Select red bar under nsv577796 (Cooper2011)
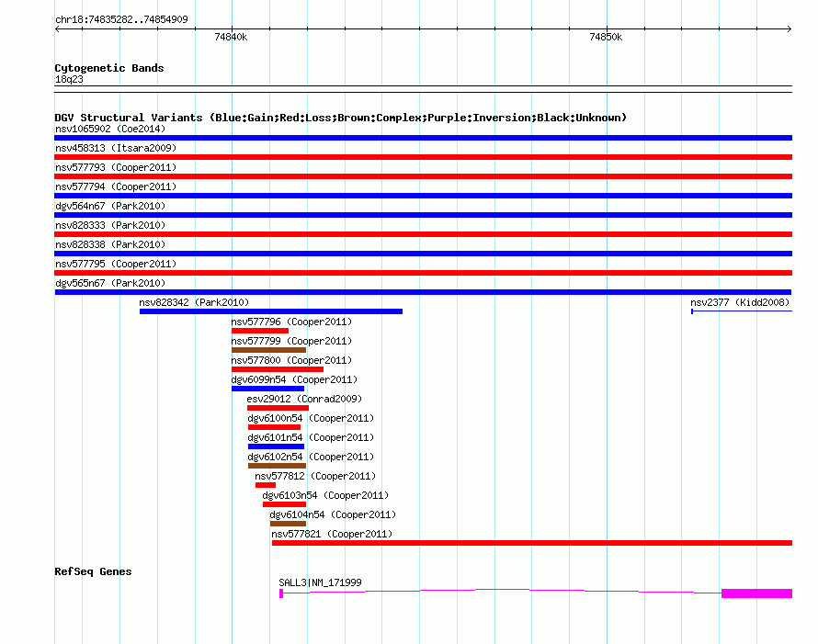This screenshot has width=818, height=644. [x=260, y=331]
